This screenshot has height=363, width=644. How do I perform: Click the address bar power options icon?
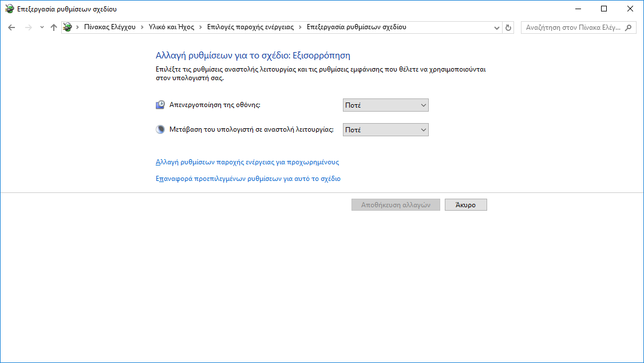click(x=68, y=27)
